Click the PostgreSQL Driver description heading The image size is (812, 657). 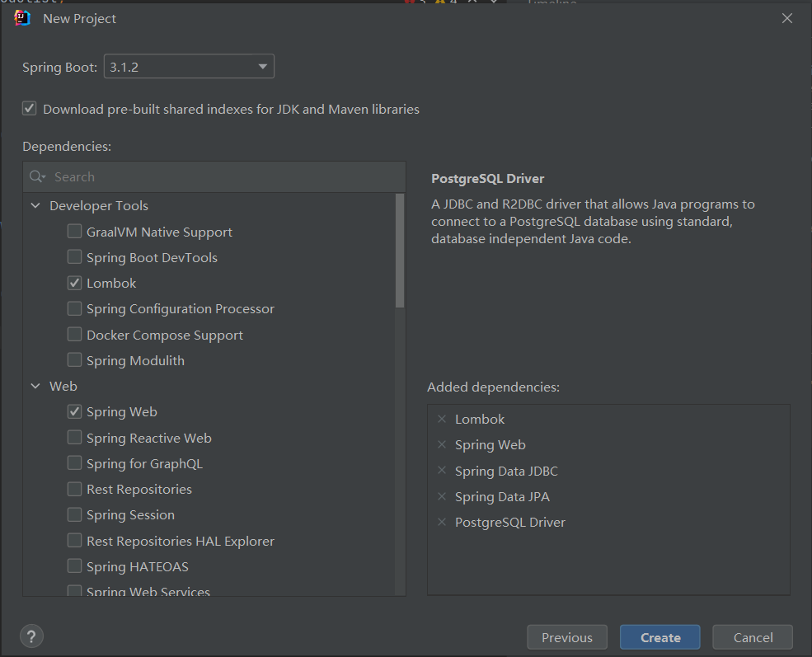488,179
